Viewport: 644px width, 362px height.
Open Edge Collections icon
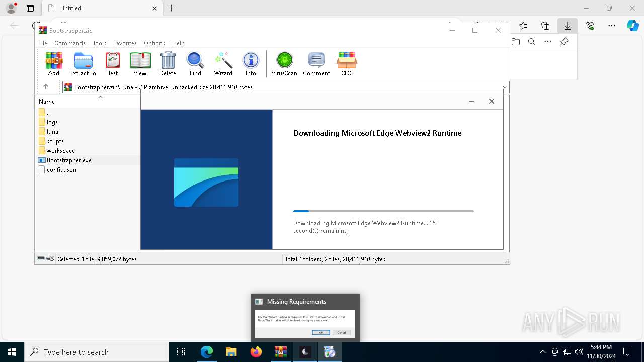tap(545, 26)
